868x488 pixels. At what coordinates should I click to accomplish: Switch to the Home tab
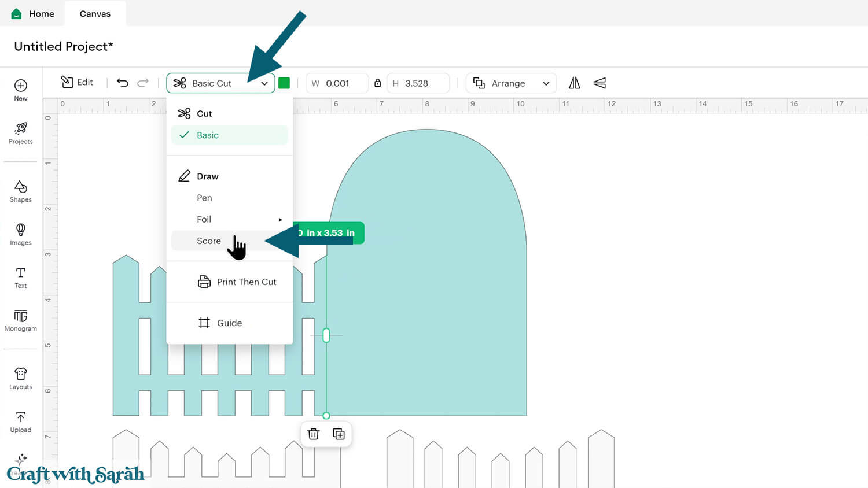[x=34, y=14]
